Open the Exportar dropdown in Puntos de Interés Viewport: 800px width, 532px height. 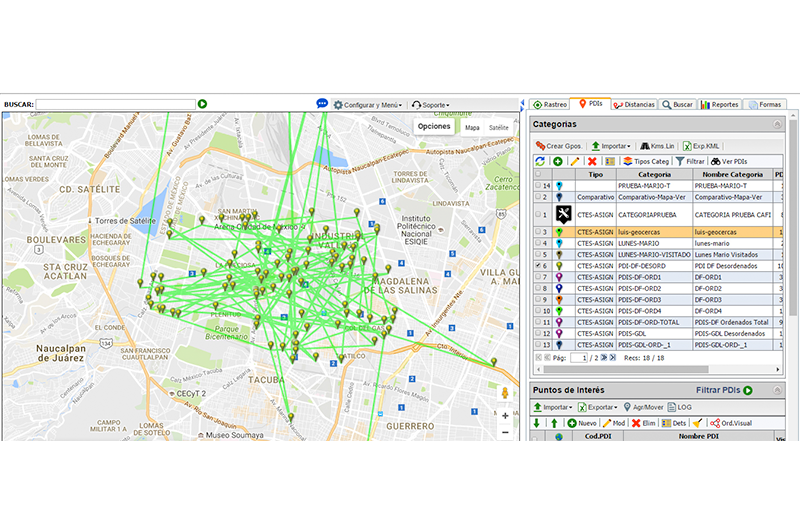[597, 407]
